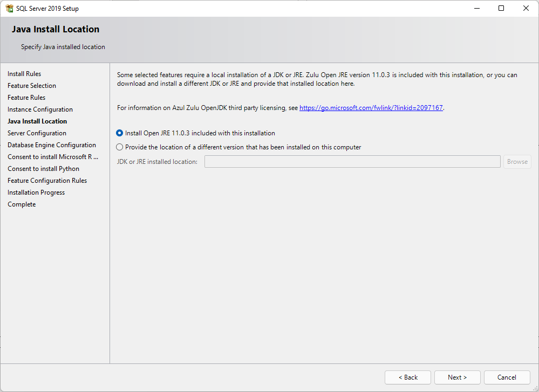Select Install Rules step in sidebar
The image size is (539, 392).
tap(24, 74)
